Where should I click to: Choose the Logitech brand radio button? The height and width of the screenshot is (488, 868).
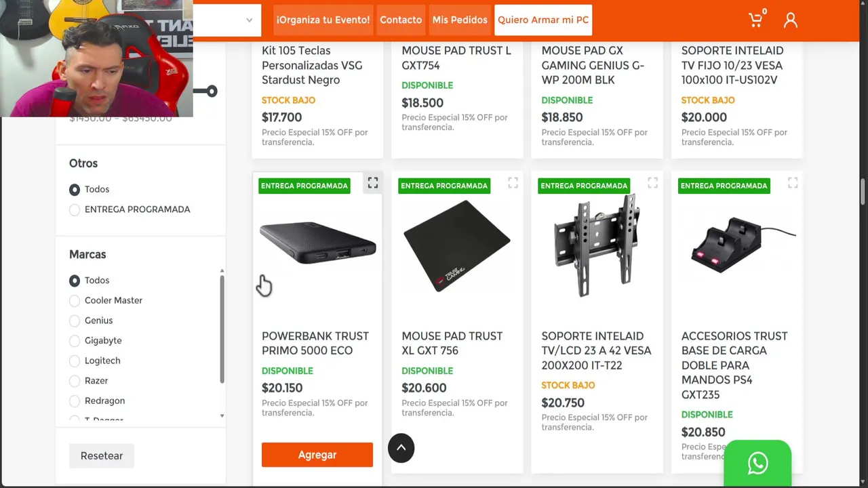pyautogui.click(x=75, y=361)
